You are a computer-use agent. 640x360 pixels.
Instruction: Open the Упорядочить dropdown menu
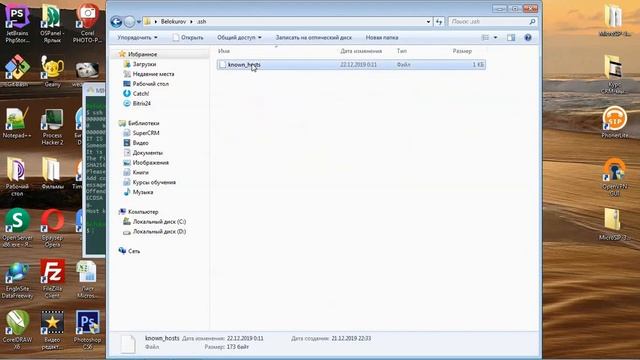(137, 38)
